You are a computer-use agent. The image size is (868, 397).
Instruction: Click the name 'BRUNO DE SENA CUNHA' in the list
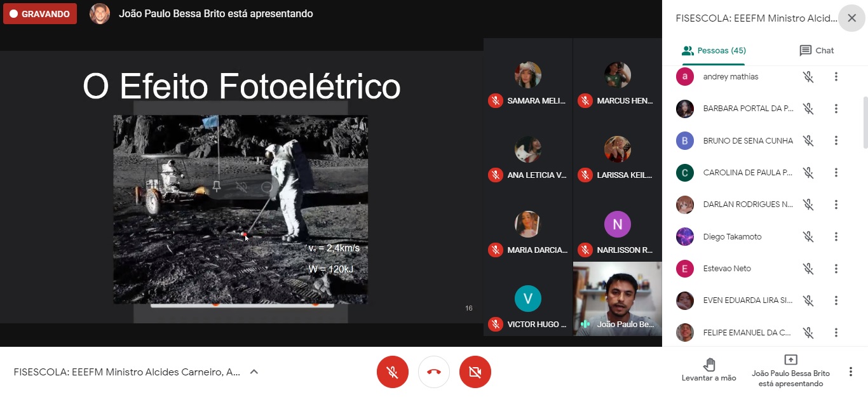coord(748,140)
